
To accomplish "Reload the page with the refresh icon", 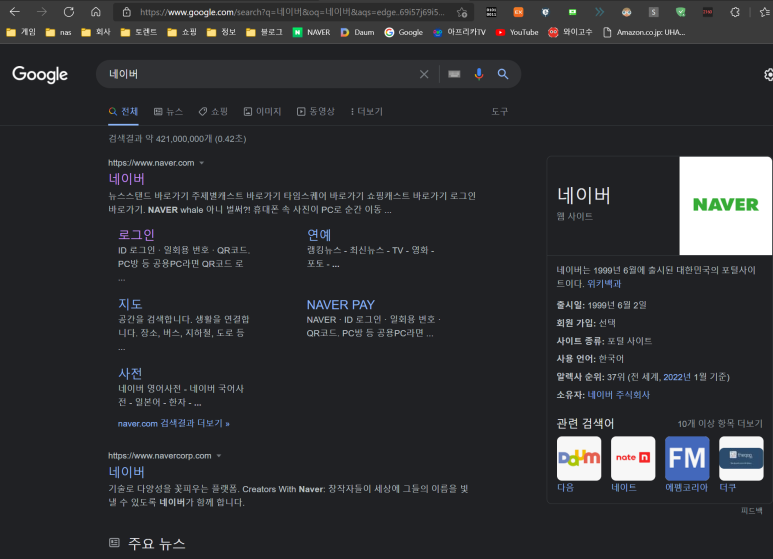I will pyautogui.click(x=69, y=11).
